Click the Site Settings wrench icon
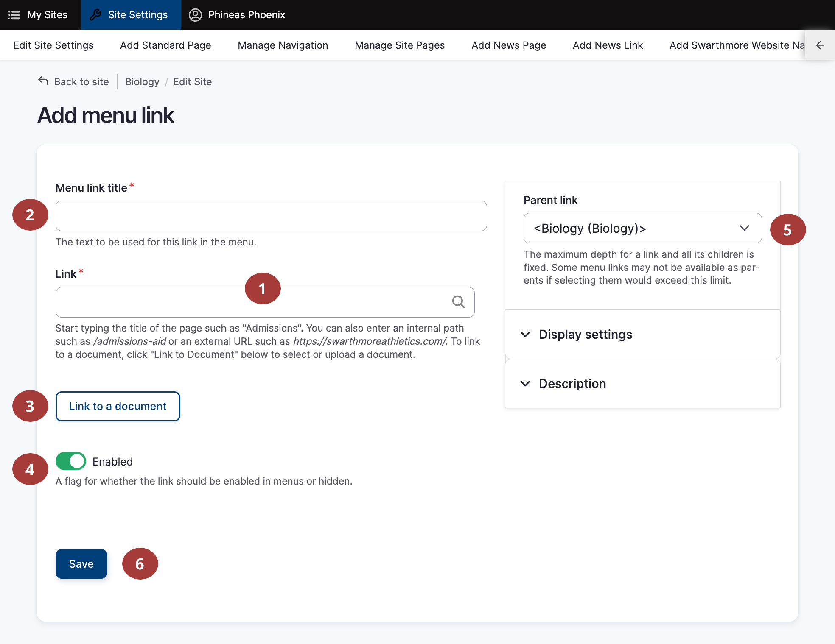 click(95, 15)
